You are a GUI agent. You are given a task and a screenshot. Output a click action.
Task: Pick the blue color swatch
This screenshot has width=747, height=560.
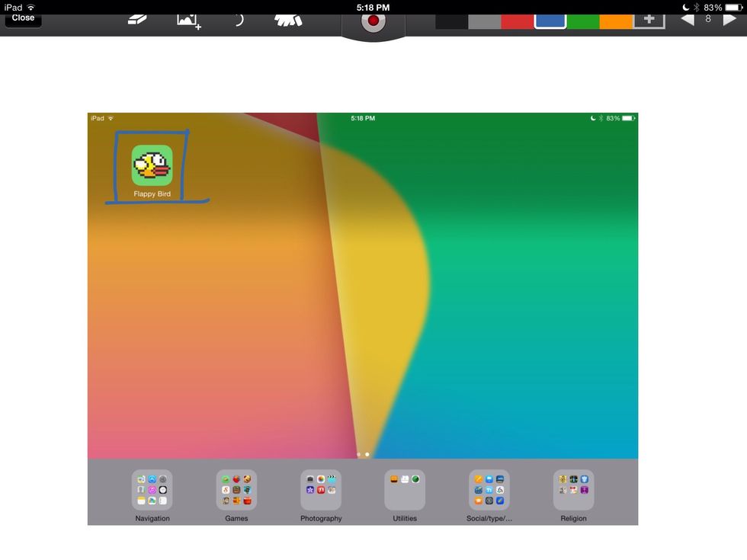(x=550, y=21)
